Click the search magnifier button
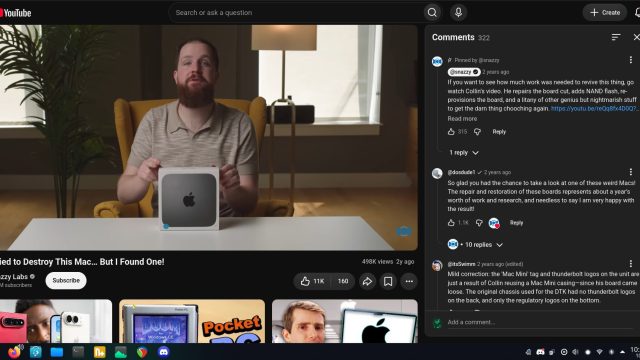Screen dimensions: 640x360 pyautogui.click(x=432, y=13)
